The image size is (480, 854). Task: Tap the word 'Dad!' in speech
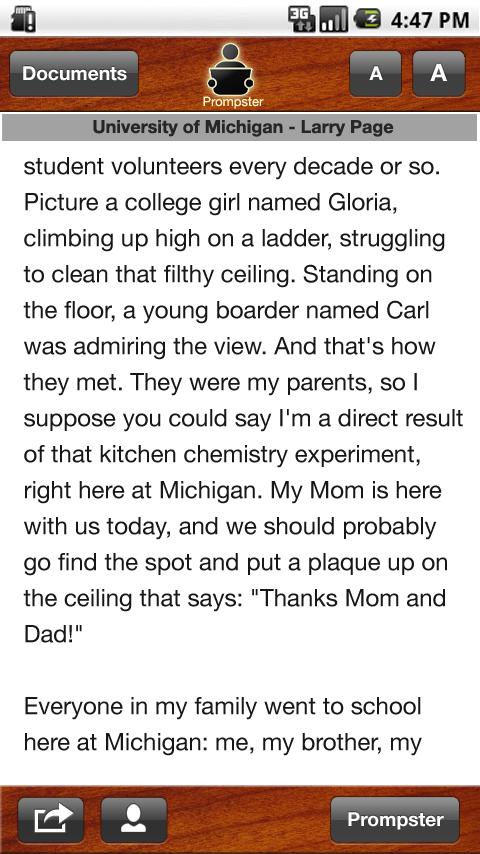point(53,635)
